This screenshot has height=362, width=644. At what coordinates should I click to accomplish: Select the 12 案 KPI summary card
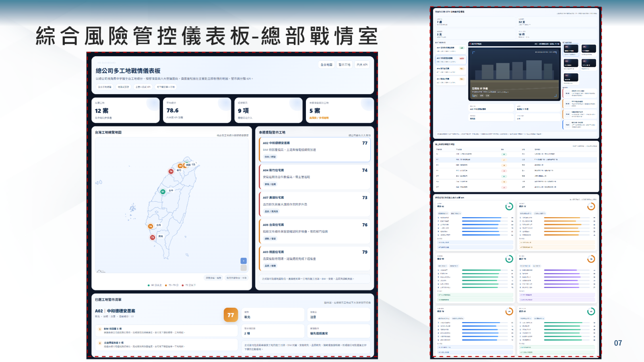pyautogui.click(x=126, y=110)
